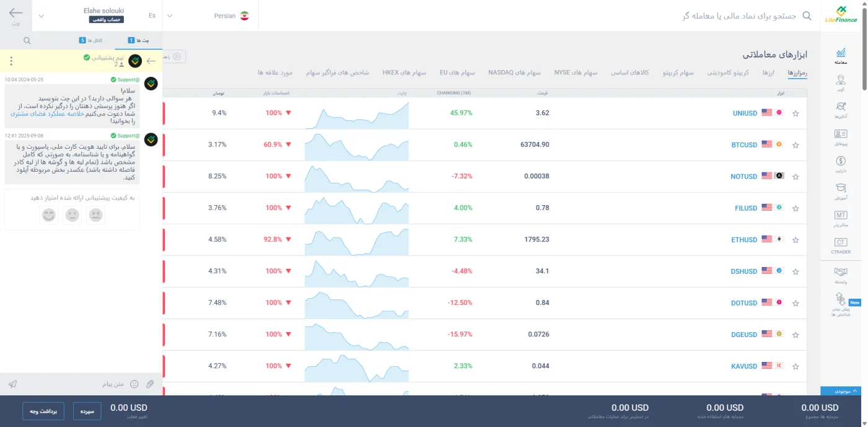This screenshot has width=868, height=427.
Task: Toggle favorite star for BTCUSD
Action: coord(795,145)
